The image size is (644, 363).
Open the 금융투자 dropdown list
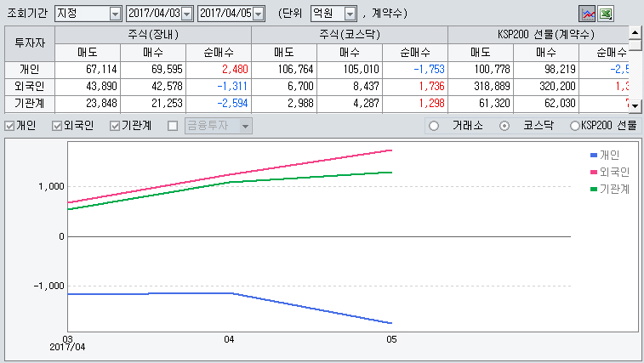[246, 126]
